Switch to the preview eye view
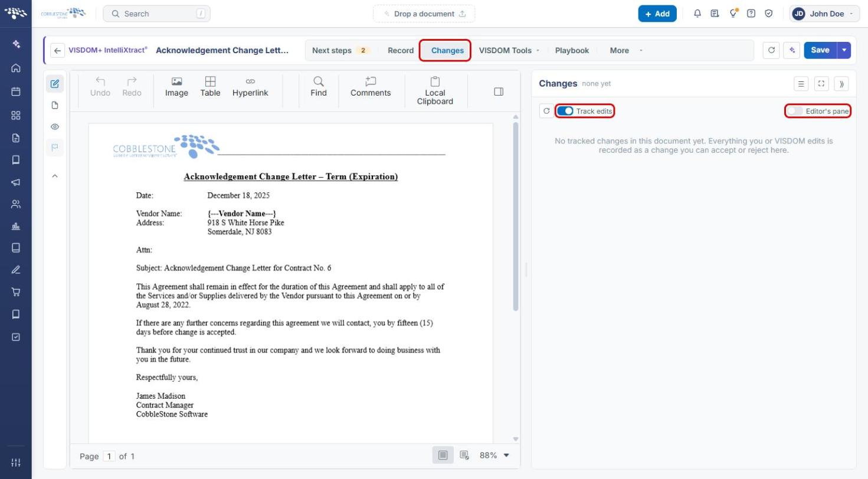The width and height of the screenshot is (868, 479). (x=55, y=127)
